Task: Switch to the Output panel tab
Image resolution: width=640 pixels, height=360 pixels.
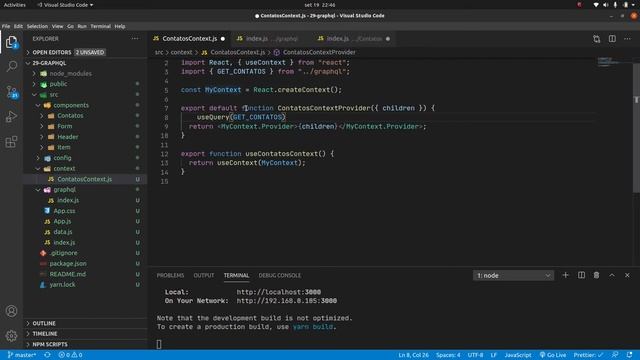Action: (x=204, y=276)
